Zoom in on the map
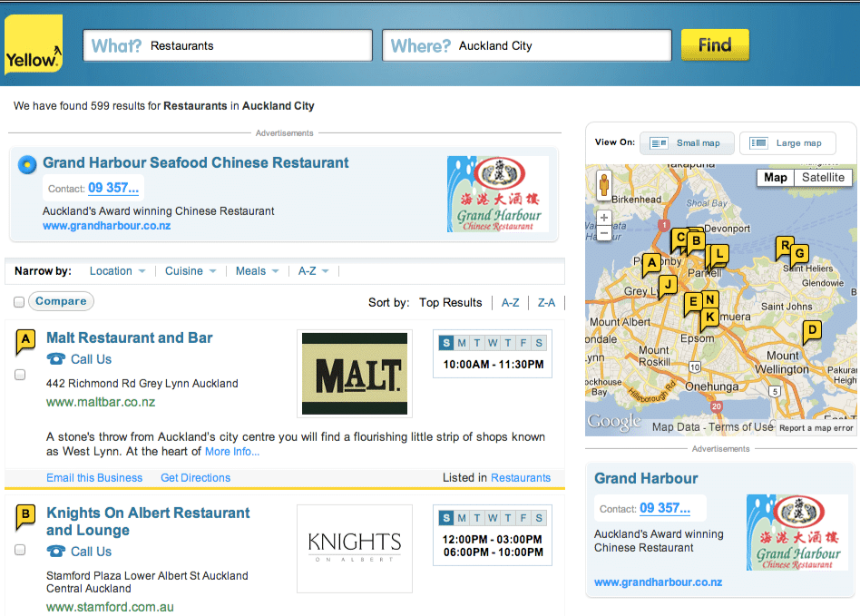The height and width of the screenshot is (616, 860). (x=604, y=218)
